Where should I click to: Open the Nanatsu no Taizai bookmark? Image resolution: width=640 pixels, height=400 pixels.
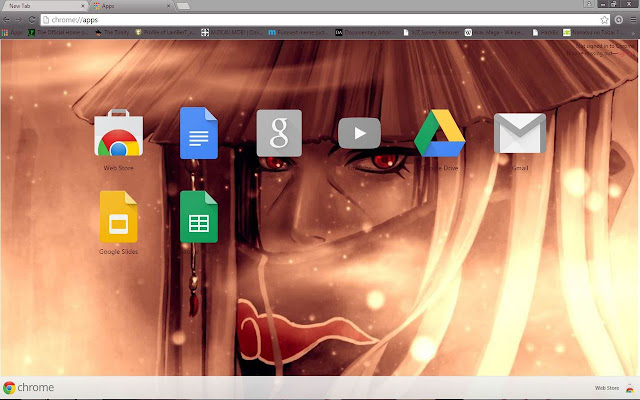click(593, 32)
